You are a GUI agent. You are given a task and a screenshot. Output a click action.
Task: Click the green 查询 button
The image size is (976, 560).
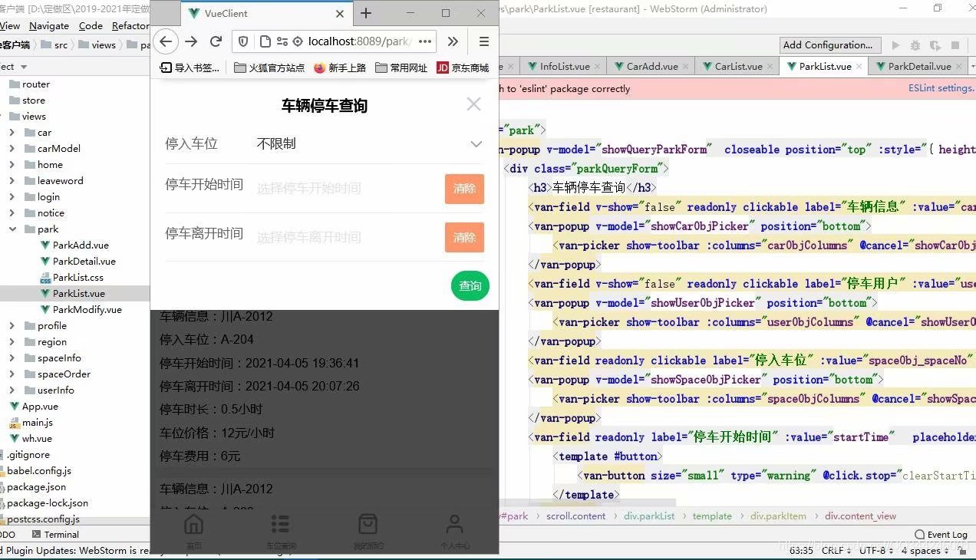[x=470, y=286]
